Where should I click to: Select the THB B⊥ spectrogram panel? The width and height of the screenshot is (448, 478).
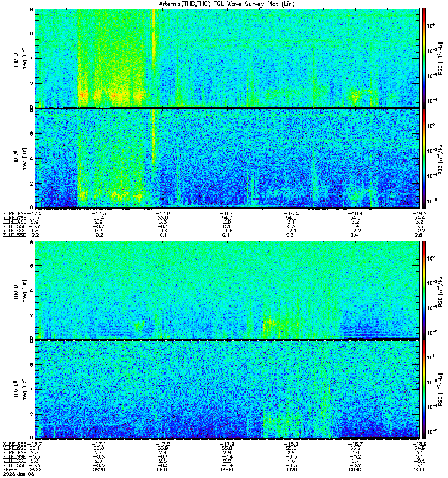coord(227,57)
